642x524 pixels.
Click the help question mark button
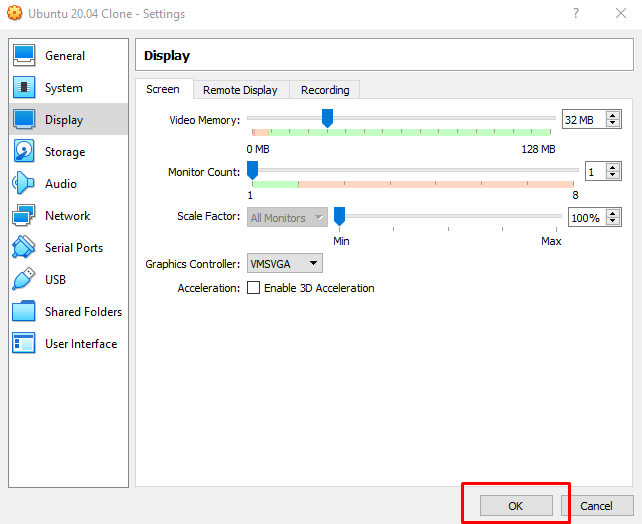(576, 13)
